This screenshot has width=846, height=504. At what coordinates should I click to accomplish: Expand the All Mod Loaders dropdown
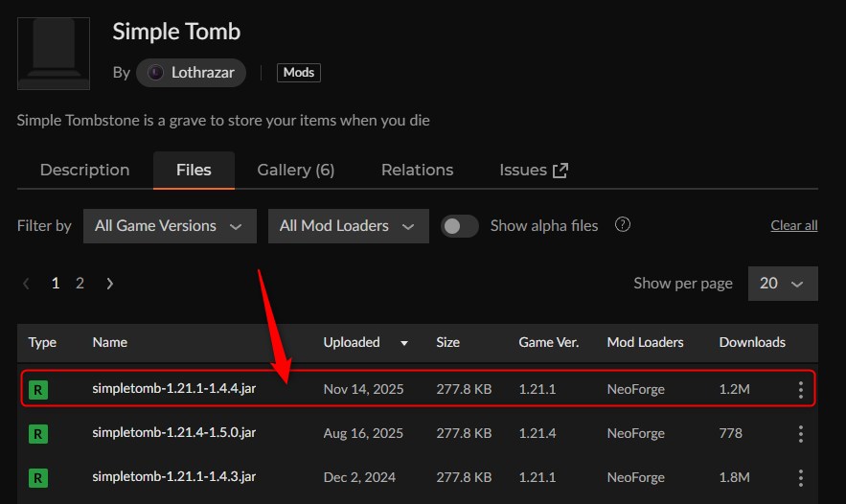[x=347, y=226]
